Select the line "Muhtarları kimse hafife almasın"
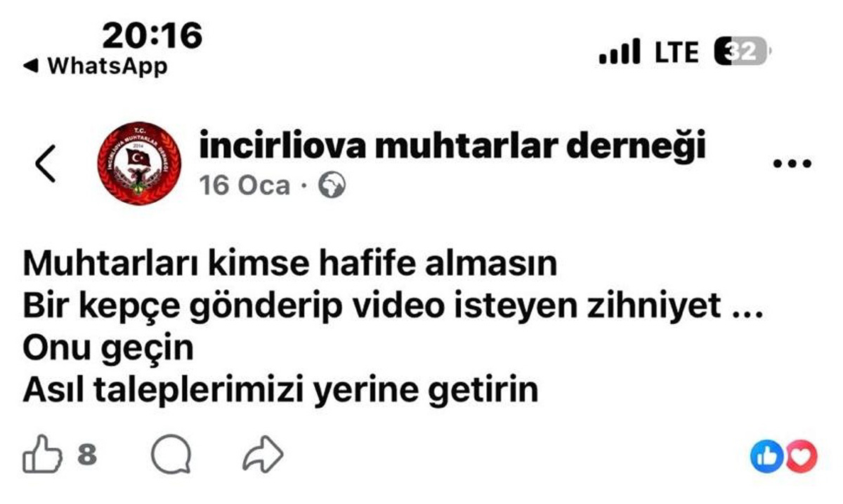 point(289,265)
